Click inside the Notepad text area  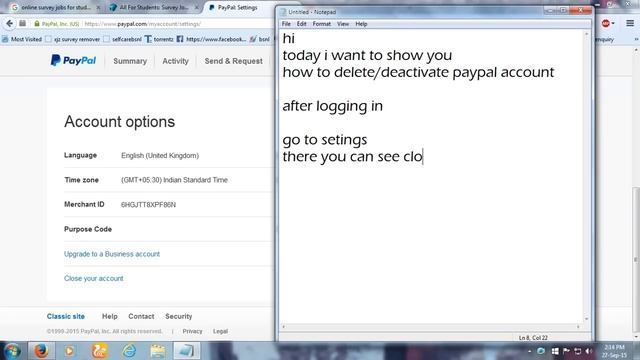(432, 176)
